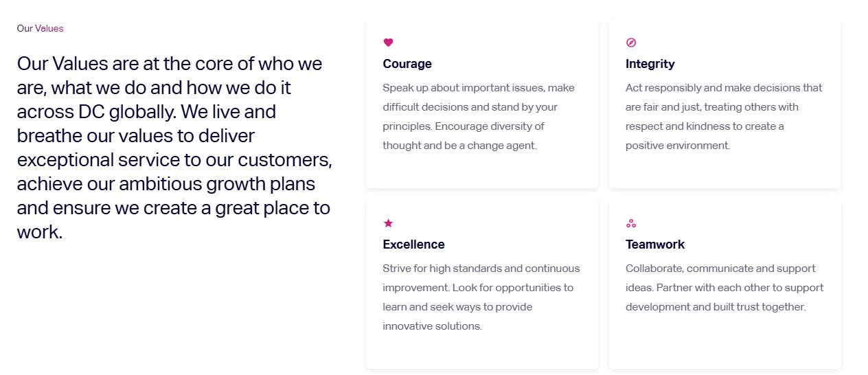Click the Courage card description text
The width and height of the screenshot is (868, 375).
click(479, 117)
